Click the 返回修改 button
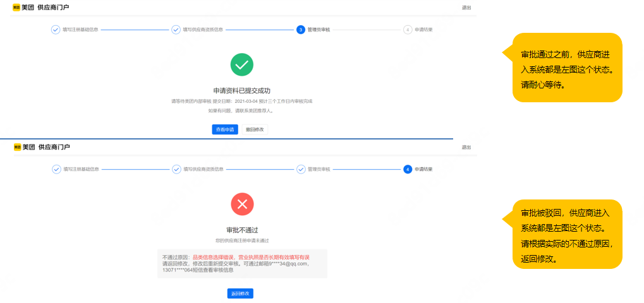Screen dimensions: 644x303 240,294
